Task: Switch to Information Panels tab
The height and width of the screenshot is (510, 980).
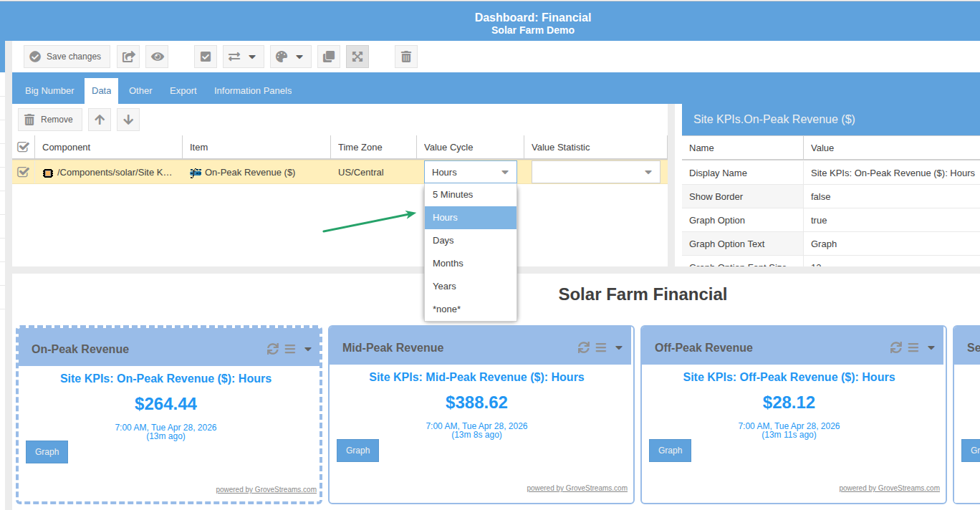Action: [x=253, y=91]
